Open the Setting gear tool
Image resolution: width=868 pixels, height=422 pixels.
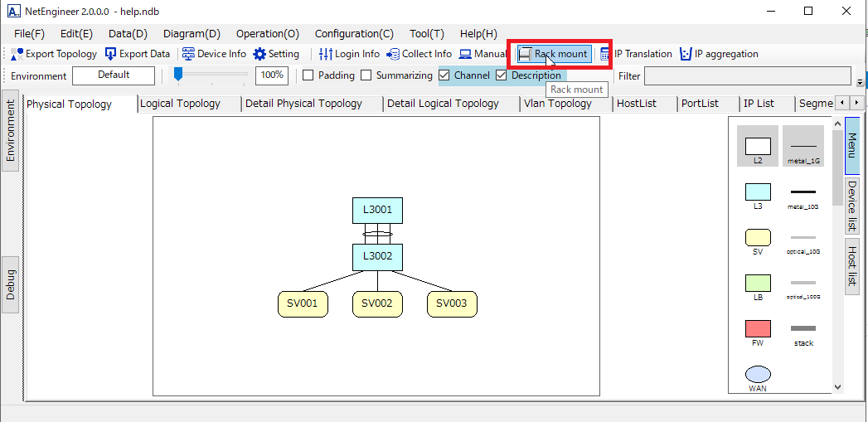pyautogui.click(x=259, y=54)
